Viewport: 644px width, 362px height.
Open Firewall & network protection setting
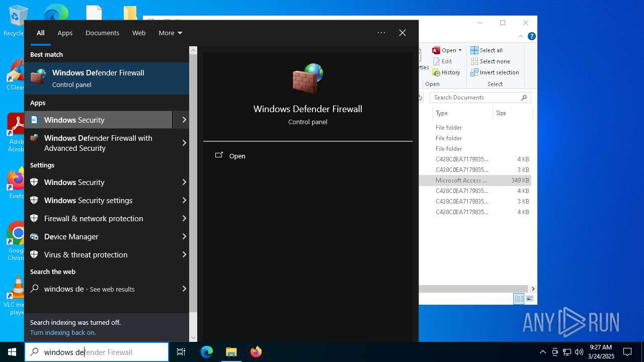[98, 218]
